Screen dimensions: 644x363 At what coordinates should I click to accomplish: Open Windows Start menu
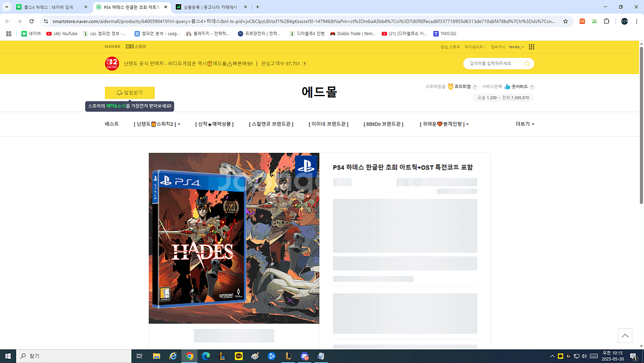click(8, 356)
